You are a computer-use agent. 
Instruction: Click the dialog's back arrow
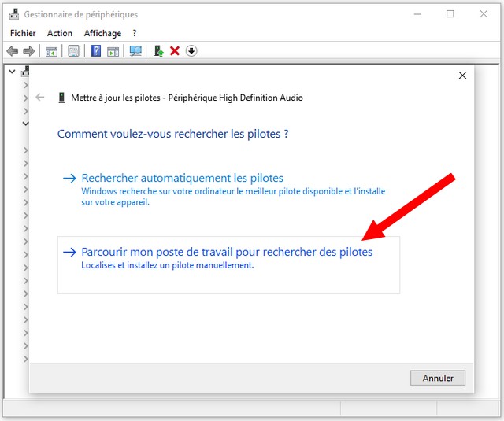pos(40,97)
